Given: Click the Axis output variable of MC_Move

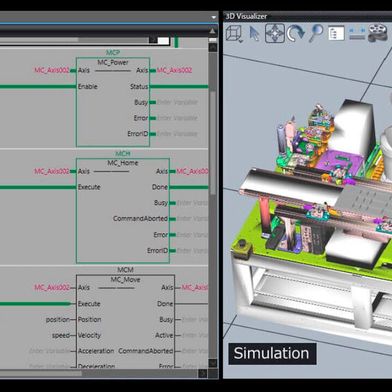Looking at the screenshot, I should (195, 287).
